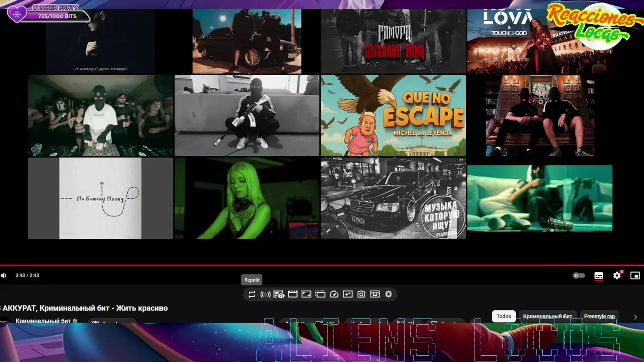Open the keyboard shortcuts icon

(375, 294)
